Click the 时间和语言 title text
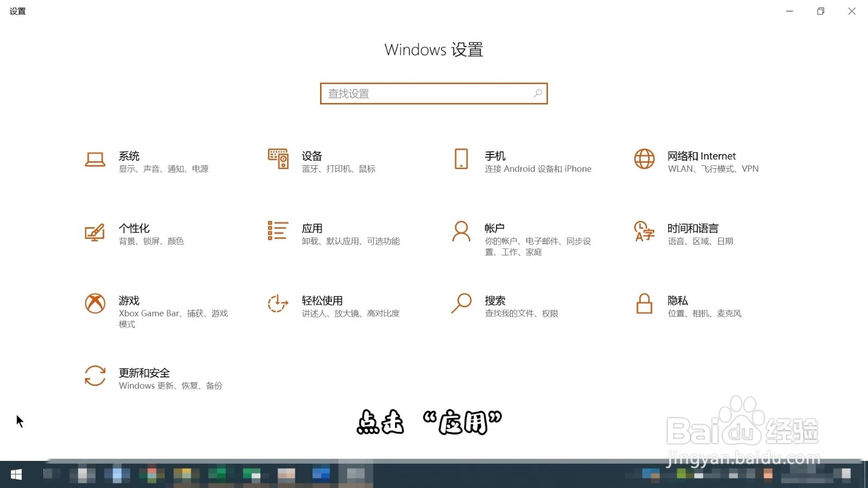Viewport: 868px width, 488px height. (x=693, y=228)
